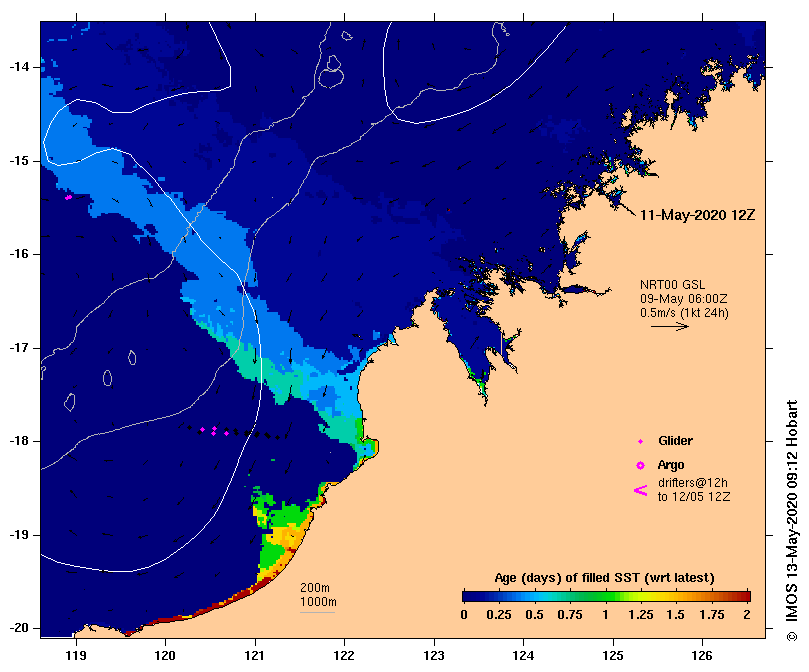809x672 pixels.
Task: Click the longitude label 120
Action: click(166, 655)
